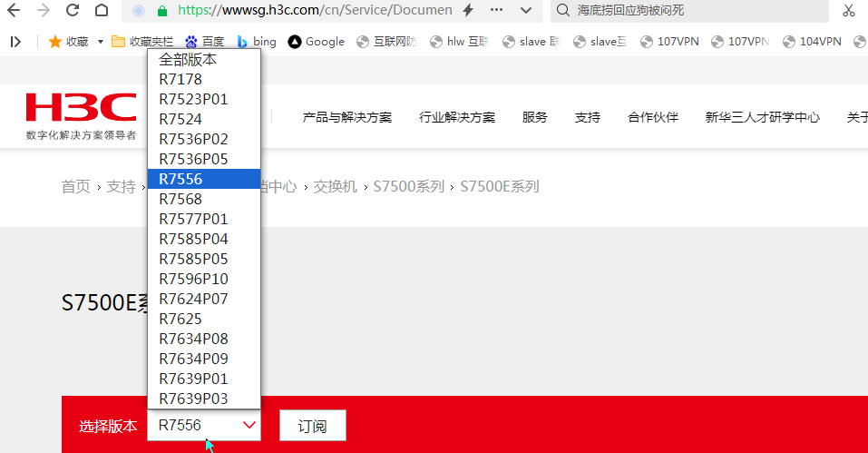
Task: Open the 互联网防 bookmark
Action: coord(386,42)
